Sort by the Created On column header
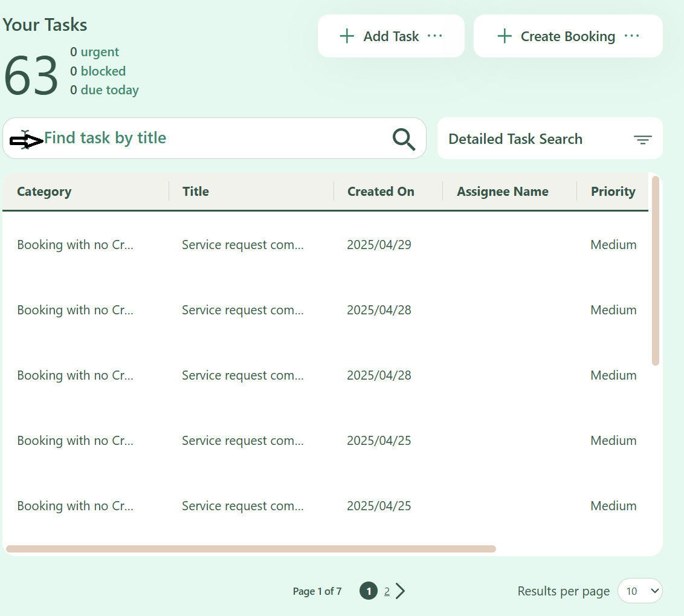 coord(381,192)
